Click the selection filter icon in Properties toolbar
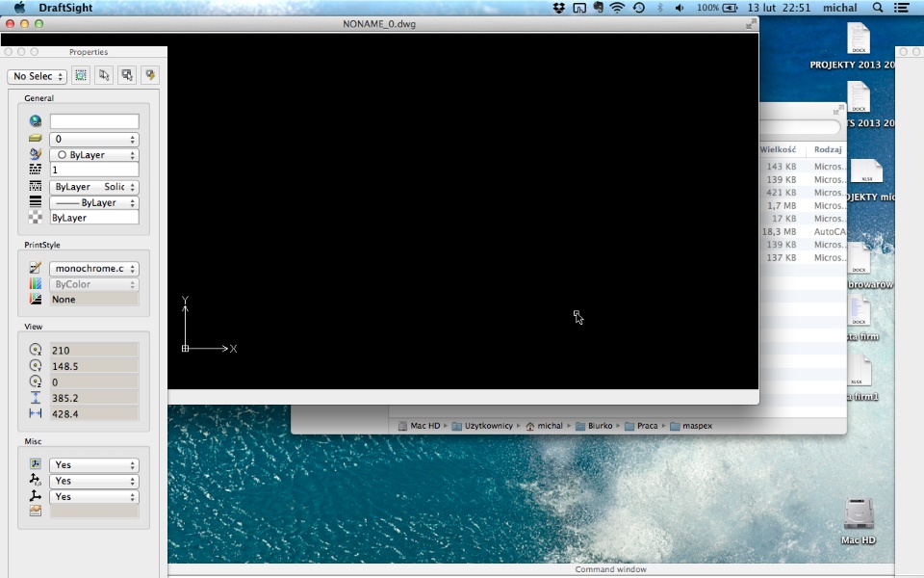 pyautogui.click(x=127, y=75)
